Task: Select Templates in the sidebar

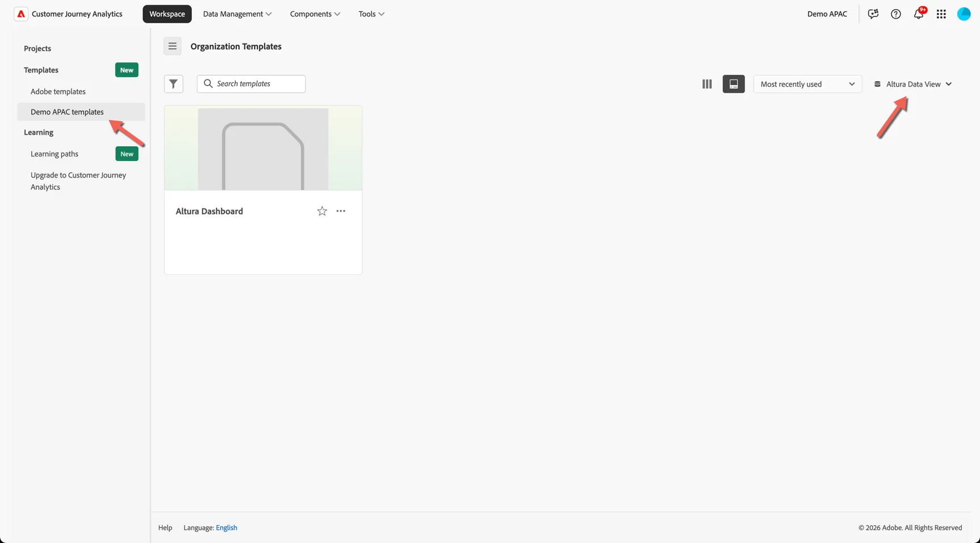Action: [41, 70]
